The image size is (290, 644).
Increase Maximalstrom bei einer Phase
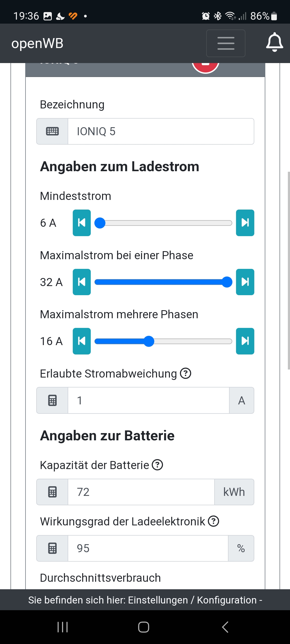pos(245,282)
